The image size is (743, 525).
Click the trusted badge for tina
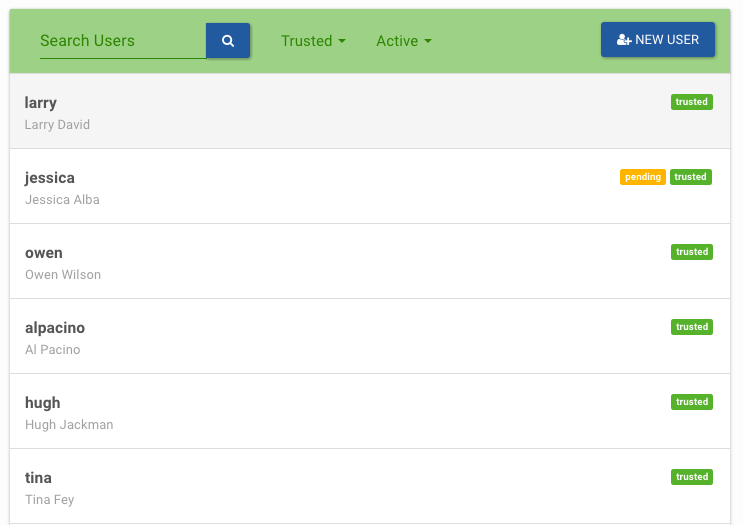tap(691, 477)
